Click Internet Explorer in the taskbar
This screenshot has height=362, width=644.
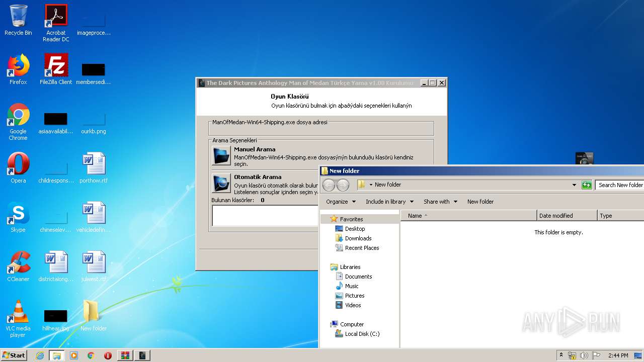pos(40,355)
